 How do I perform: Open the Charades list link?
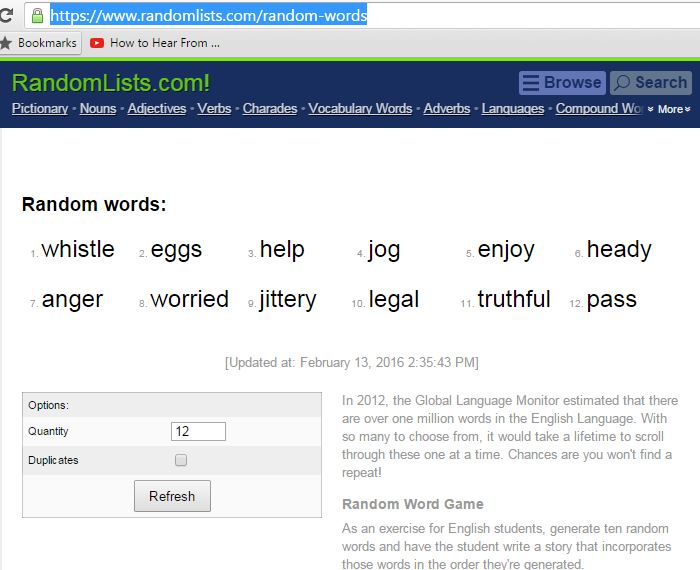[x=270, y=108]
